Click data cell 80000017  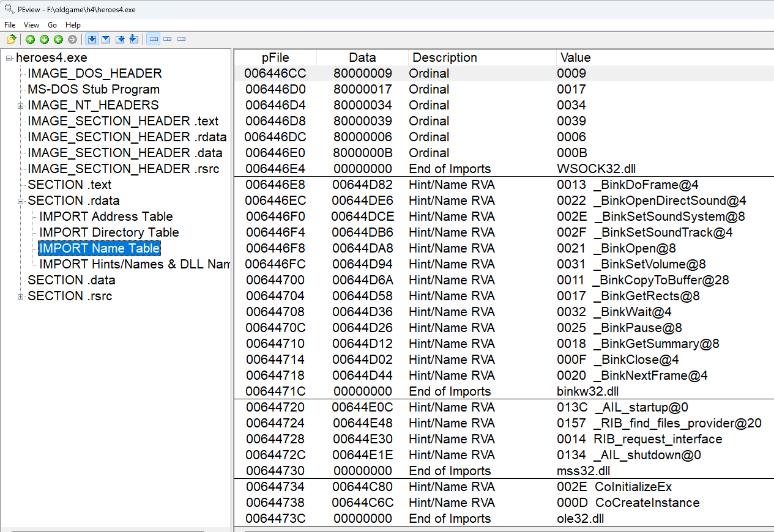362,89
